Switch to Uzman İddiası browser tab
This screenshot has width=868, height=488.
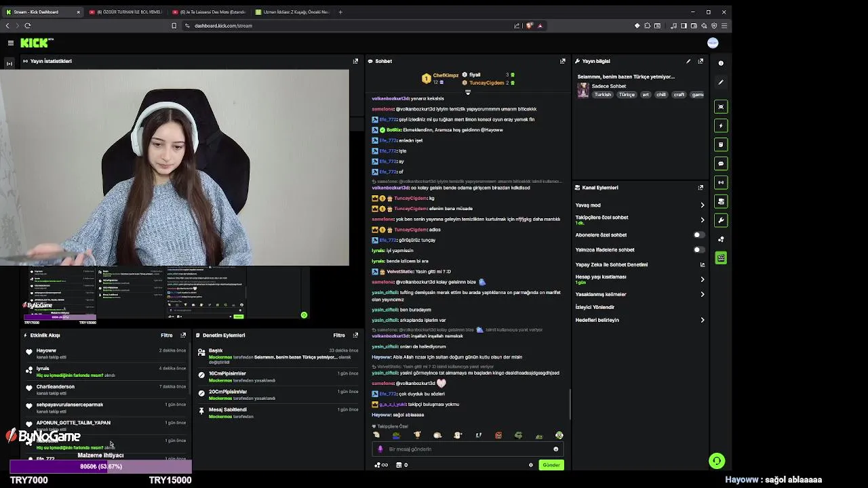(x=292, y=12)
